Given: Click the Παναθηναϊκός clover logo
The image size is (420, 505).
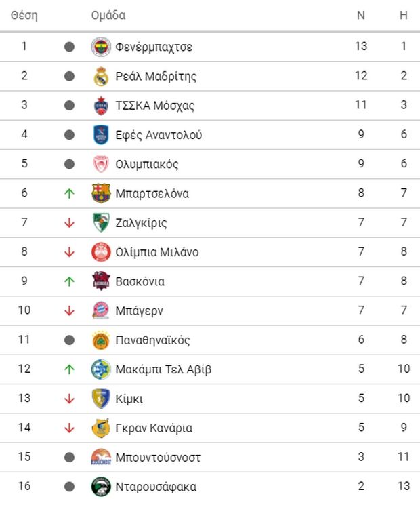Looking at the screenshot, I should [100, 340].
